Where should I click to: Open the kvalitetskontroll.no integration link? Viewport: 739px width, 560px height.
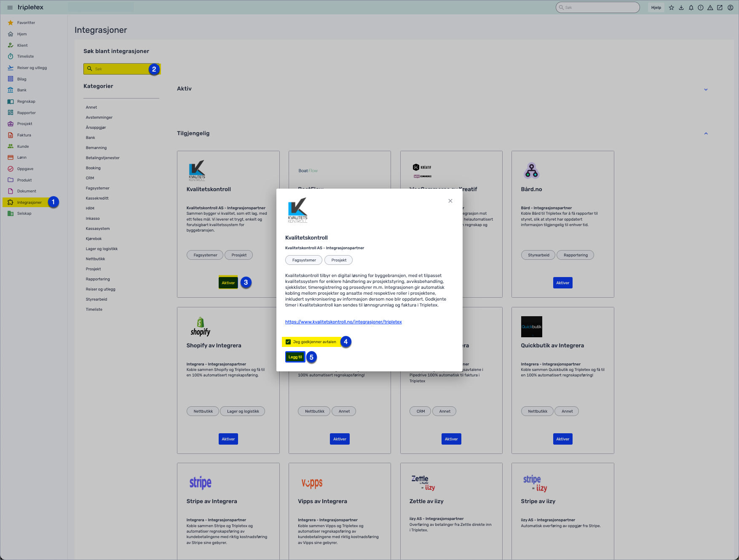(343, 322)
